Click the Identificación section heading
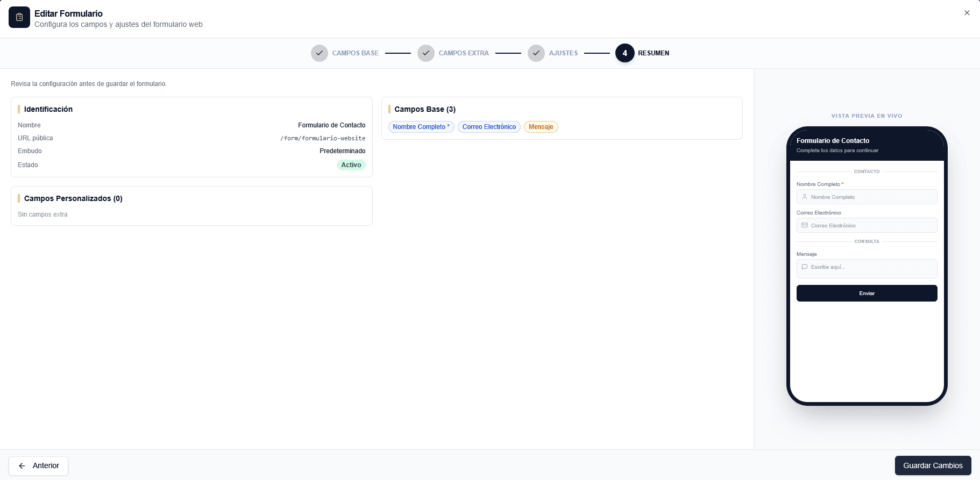 (x=48, y=109)
